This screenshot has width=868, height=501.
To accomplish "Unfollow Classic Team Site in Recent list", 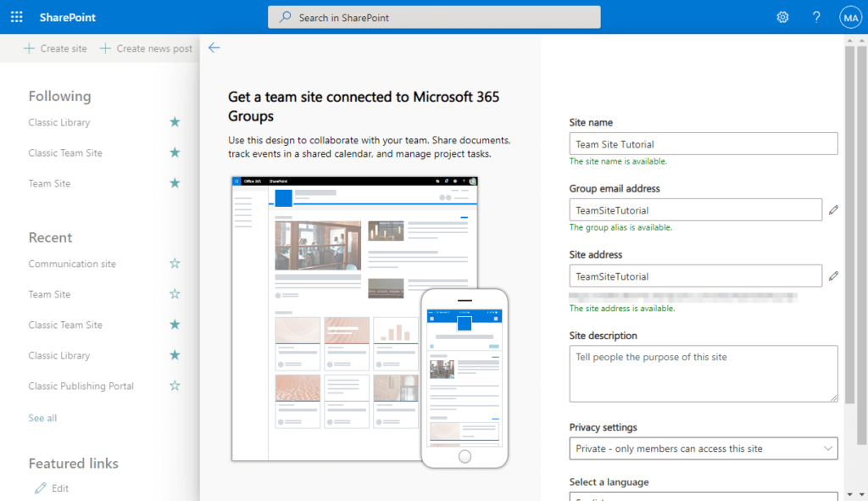I will point(175,325).
